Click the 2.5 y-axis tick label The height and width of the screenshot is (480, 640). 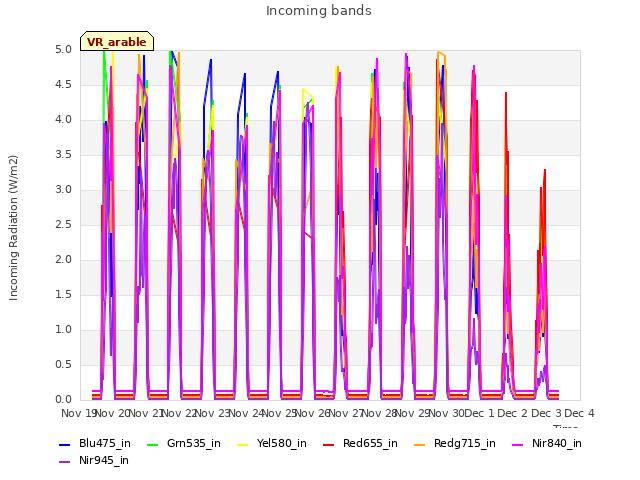(63, 224)
